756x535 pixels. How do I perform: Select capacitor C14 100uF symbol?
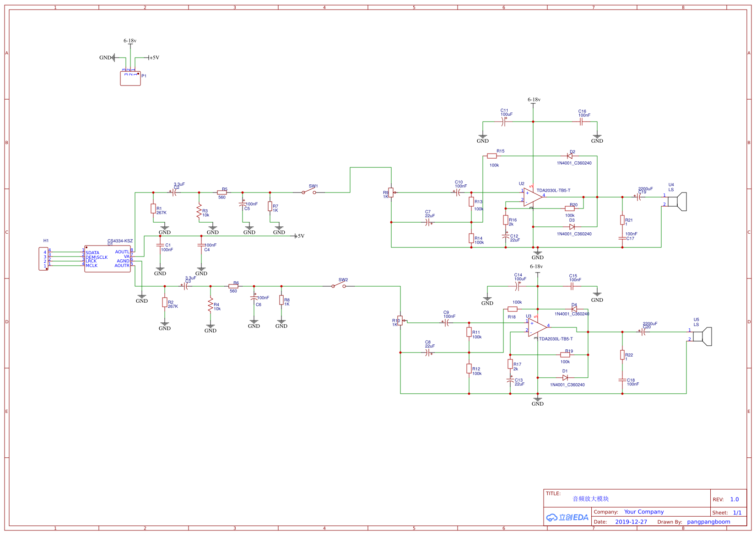[517, 286]
